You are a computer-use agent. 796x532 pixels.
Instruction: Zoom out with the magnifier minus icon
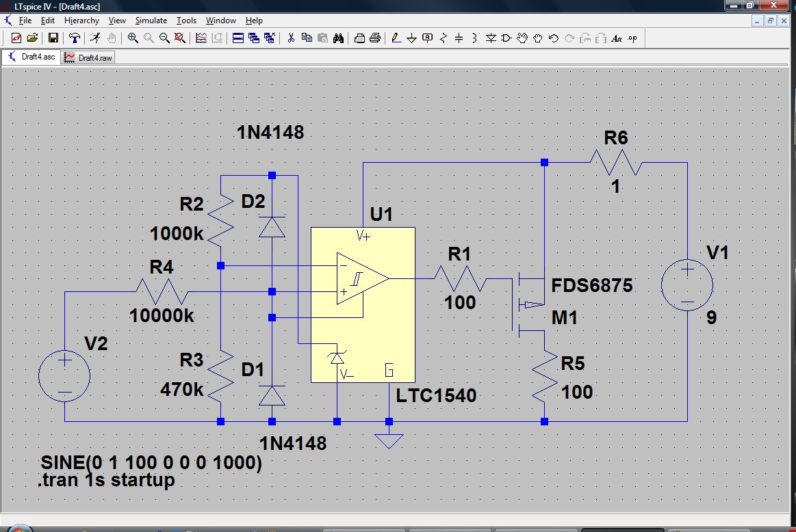pos(164,38)
